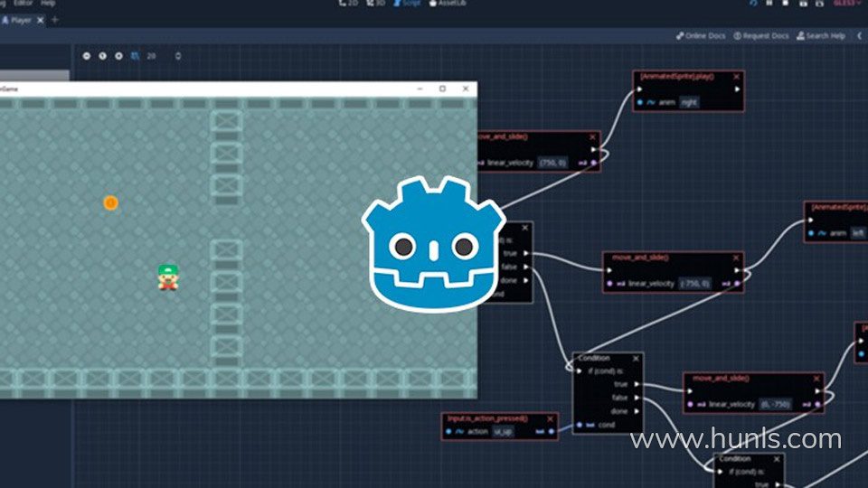Screen dimensions: 868x488
Task: Open Online Docs link
Action: coord(701,36)
